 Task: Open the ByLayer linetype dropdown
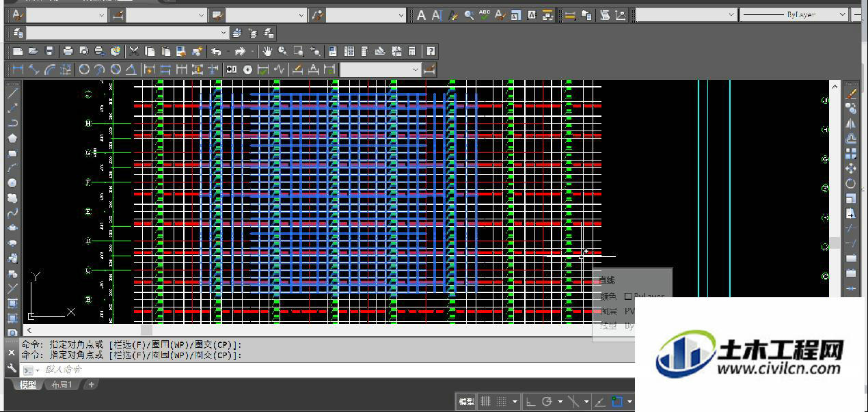794,15
